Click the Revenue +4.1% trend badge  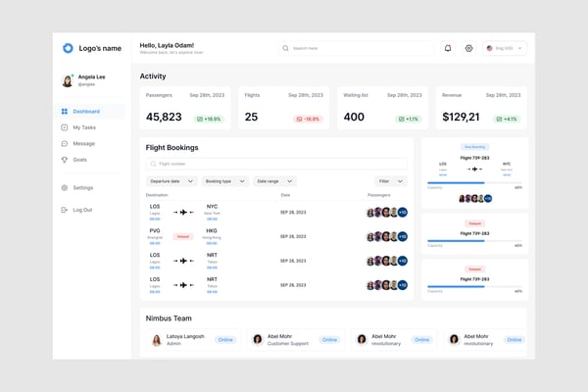pyautogui.click(x=507, y=119)
